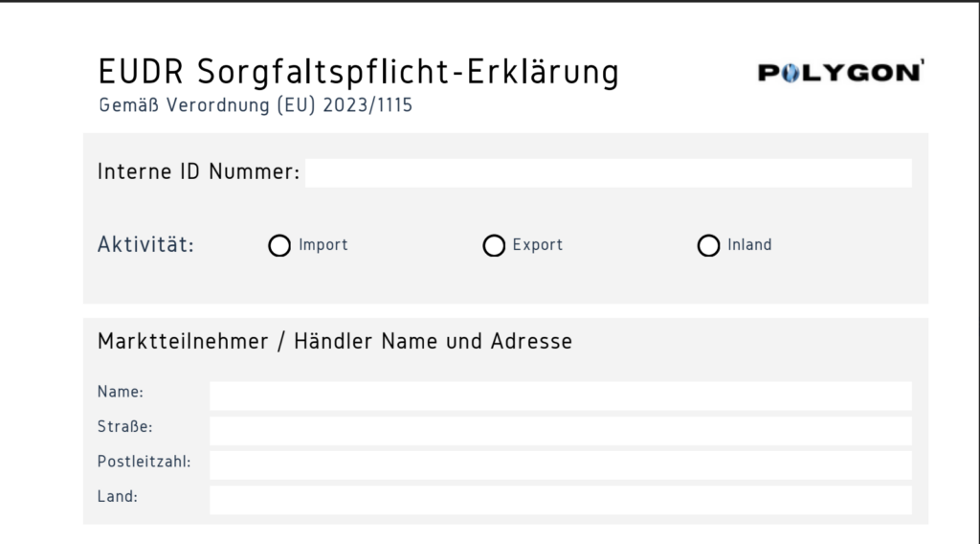Click the Aktivität label
The width and height of the screenshot is (980, 544).
pos(145,245)
